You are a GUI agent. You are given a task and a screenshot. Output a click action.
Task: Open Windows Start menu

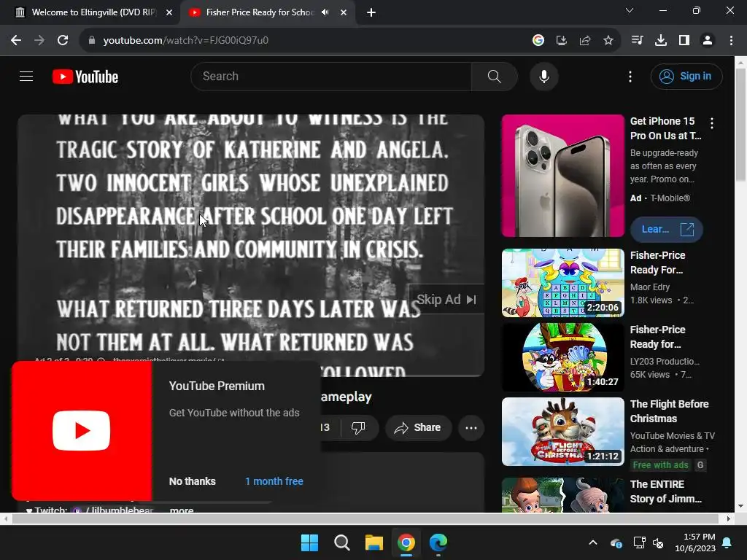click(x=309, y=542)
